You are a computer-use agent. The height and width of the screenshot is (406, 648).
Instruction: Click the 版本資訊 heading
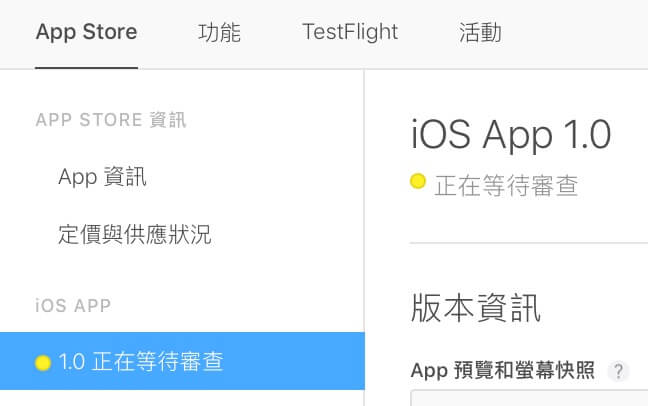pyautogui.click(x=476, y=308)
